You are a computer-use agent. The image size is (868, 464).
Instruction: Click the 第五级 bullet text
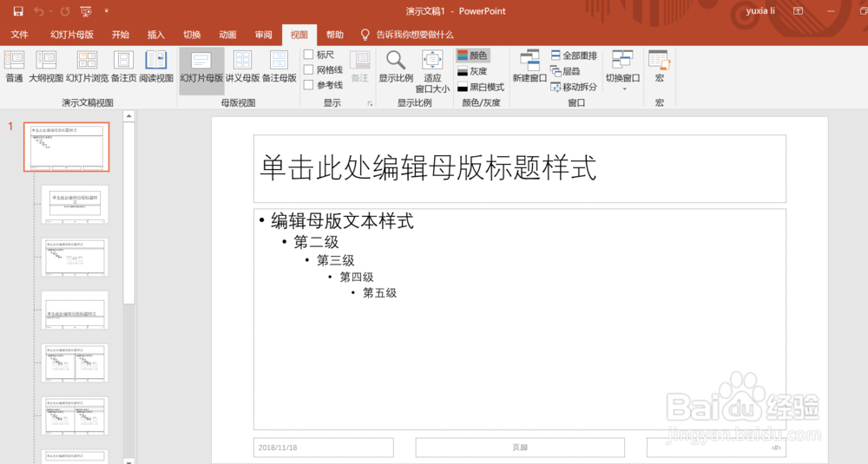click(380, 293)
